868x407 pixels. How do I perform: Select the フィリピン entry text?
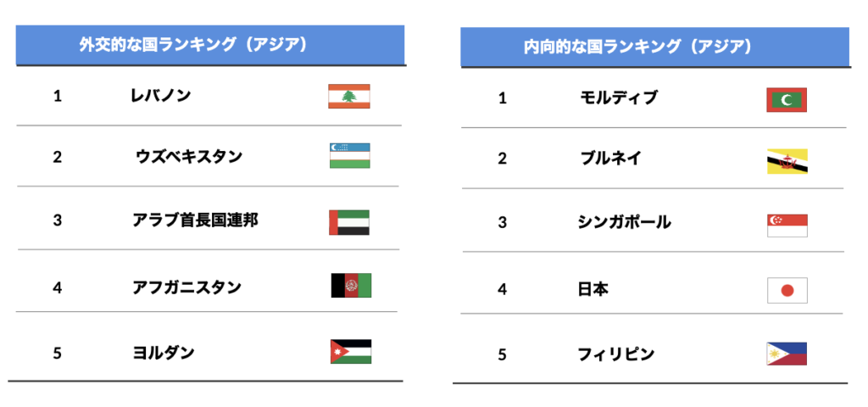(616, 354)
